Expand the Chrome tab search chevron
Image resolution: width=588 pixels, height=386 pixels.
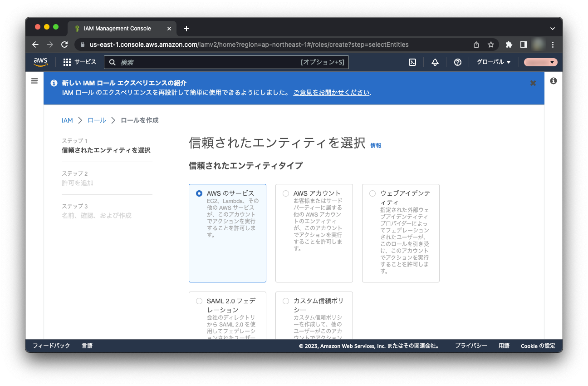(x=552, y=28)
